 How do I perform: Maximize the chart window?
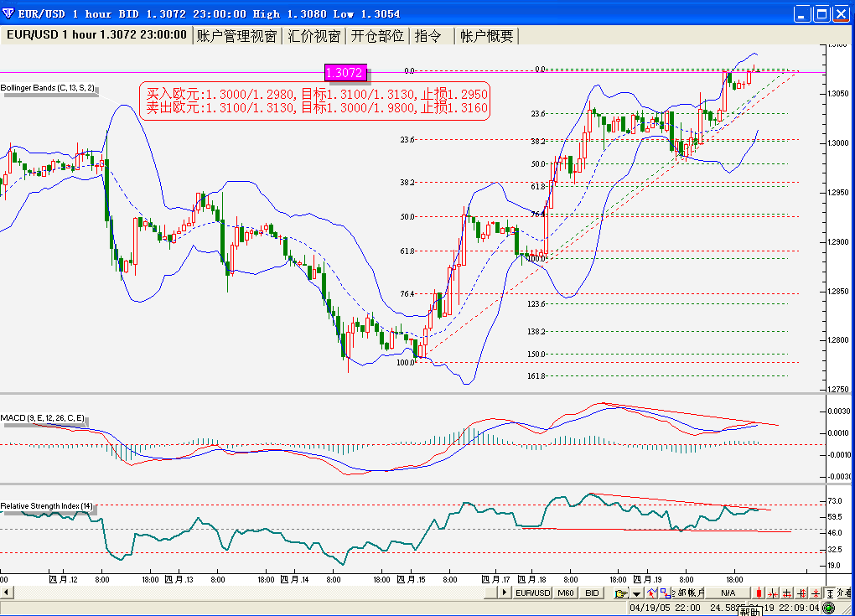click(x=821, y=13)
